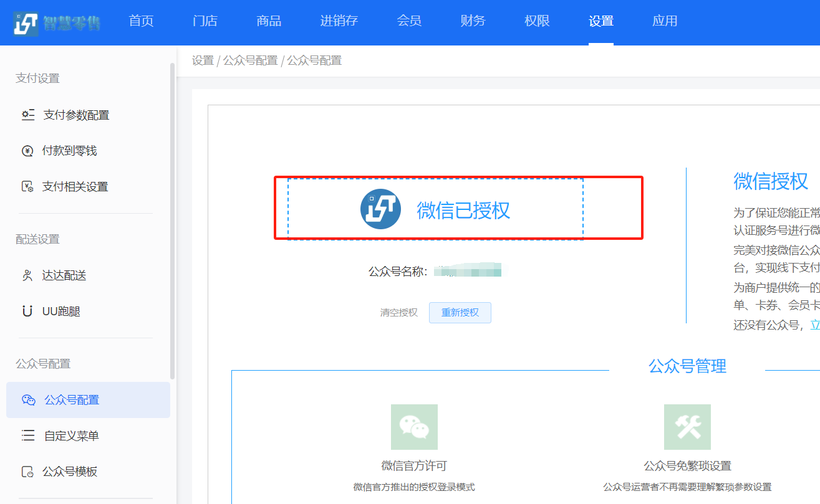Select 支付相关设置 in sidebar
Image resolution: width=820 pixels, height=504 pixels.
[x=88, y=186]
